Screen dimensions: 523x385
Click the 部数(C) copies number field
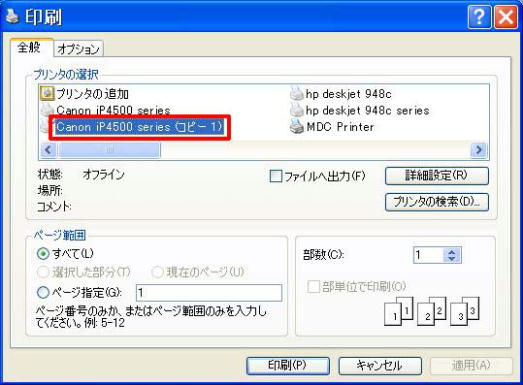click(429, 255)
